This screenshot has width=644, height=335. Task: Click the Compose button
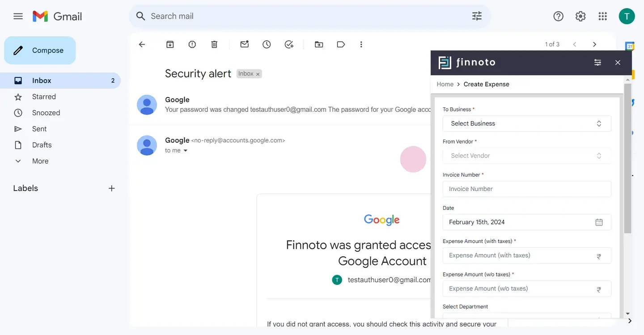click(x=40, y=51)
